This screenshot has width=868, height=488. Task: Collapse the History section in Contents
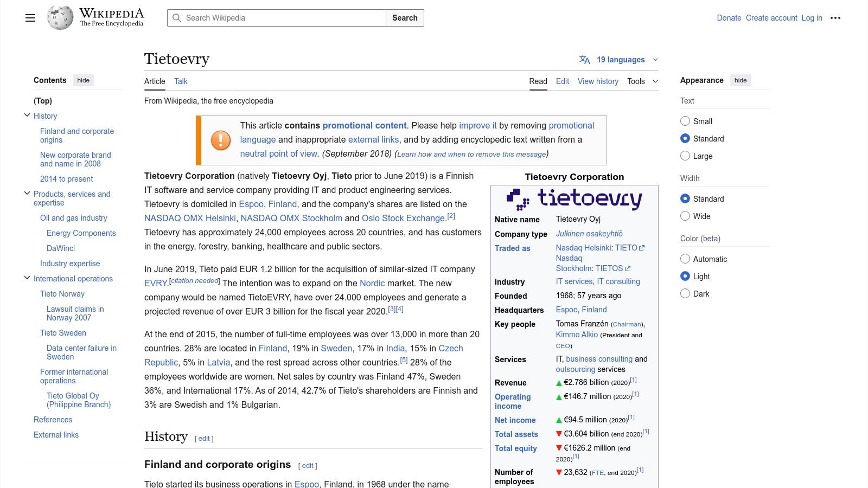pyautogui.click(x=27, y=115)
